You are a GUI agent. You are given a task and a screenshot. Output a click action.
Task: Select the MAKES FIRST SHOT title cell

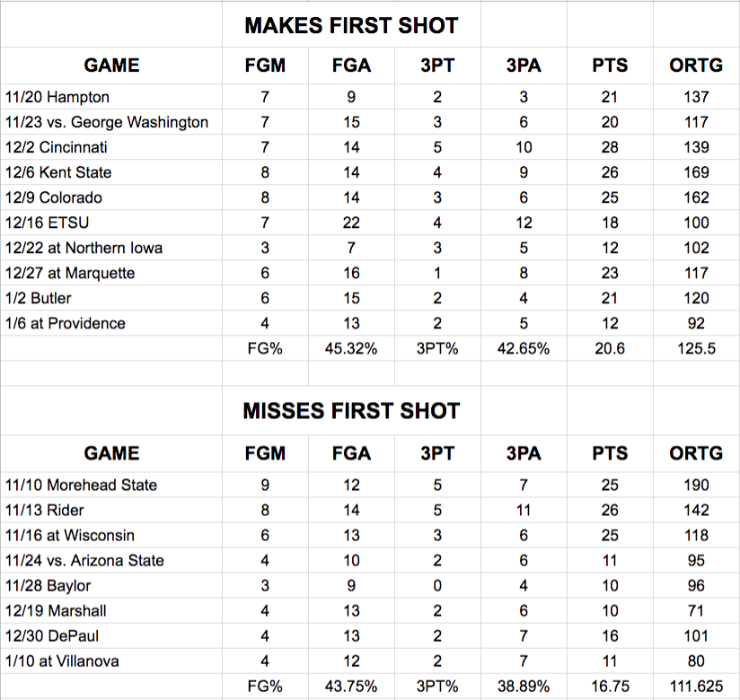351,24
